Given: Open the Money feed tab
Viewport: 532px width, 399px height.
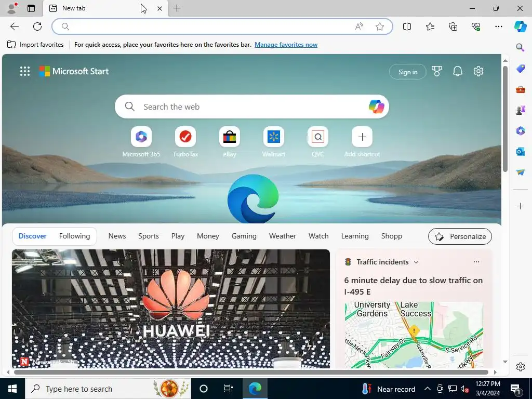Looking at the screenshot, I should [x=208, y=236].
